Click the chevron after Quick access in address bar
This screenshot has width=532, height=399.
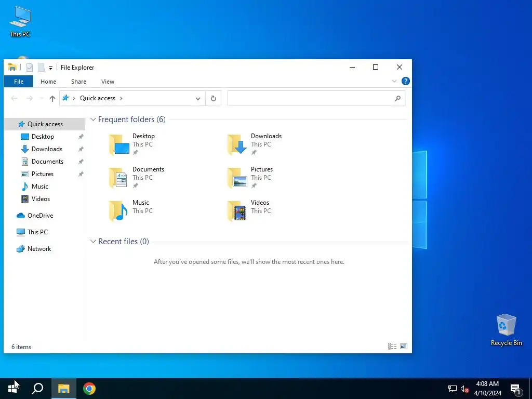pyautogui.click(x=121, y=98)
